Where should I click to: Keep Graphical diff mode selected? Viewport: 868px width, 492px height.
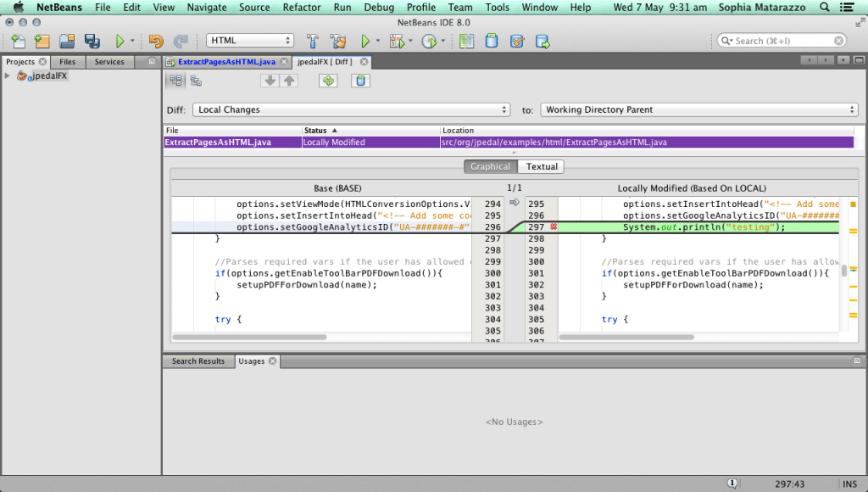[490, 166]
